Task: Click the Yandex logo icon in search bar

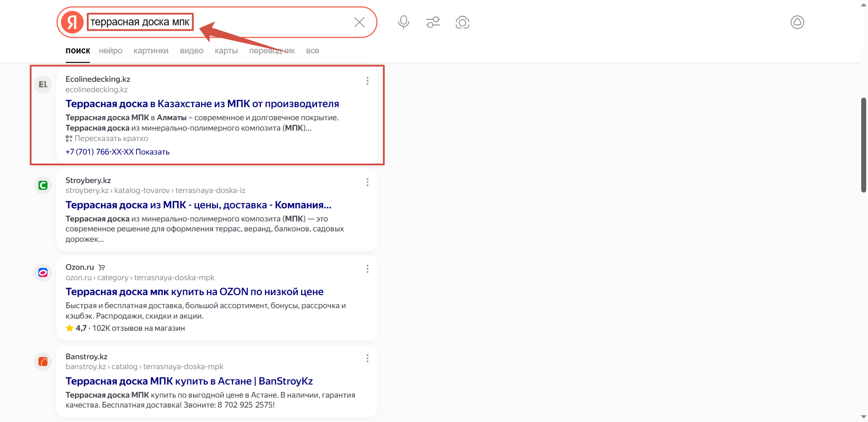Action: (x=72, y=22)
